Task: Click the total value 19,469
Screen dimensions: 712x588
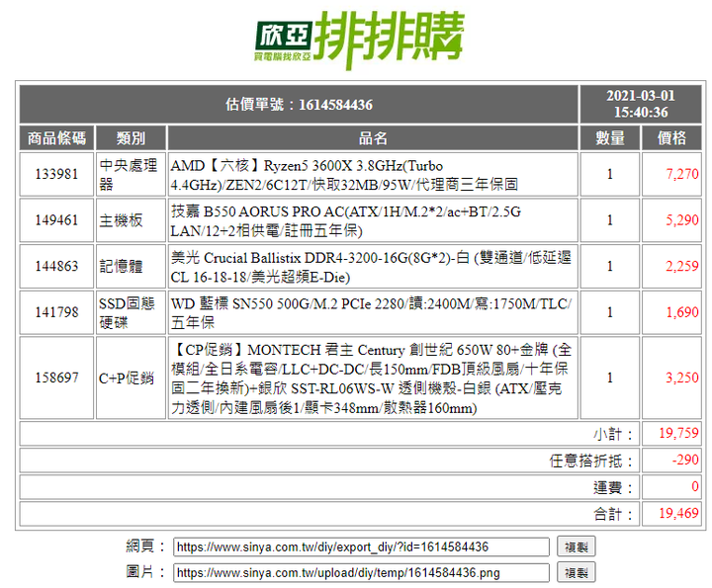Action: pos(678,513)
